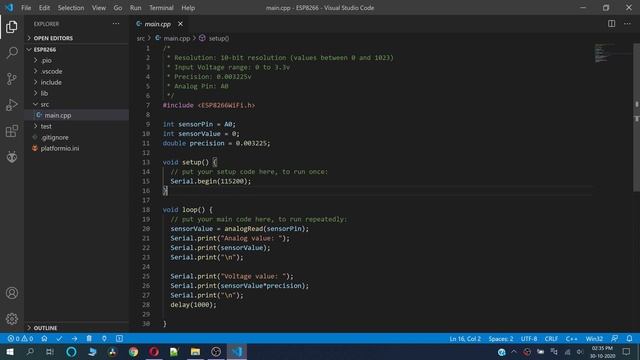Open the Selection menu
This screenshot has width=640, height=360.
click(x=71, y=8)
